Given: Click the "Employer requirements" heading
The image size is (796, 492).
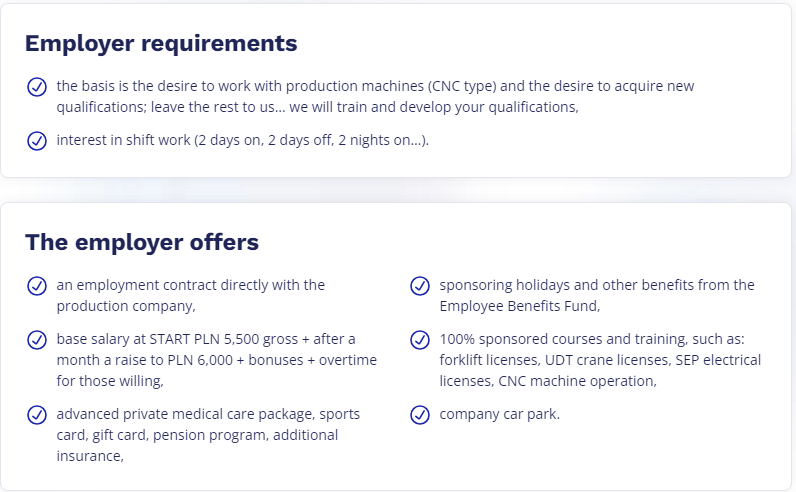Looking at the screenshot, I should pyautogui.click(x=161, y=44).
